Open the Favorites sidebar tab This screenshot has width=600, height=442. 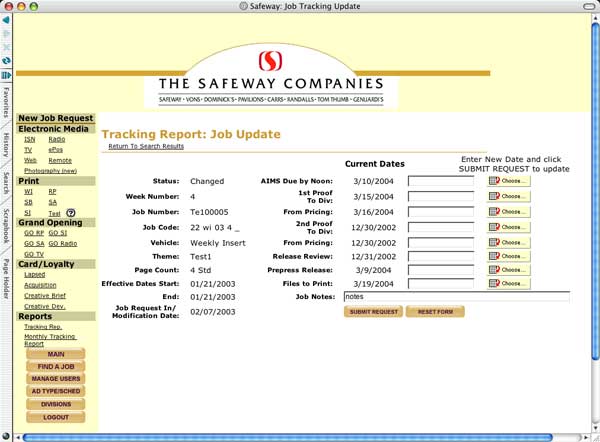tap(6, 102)
